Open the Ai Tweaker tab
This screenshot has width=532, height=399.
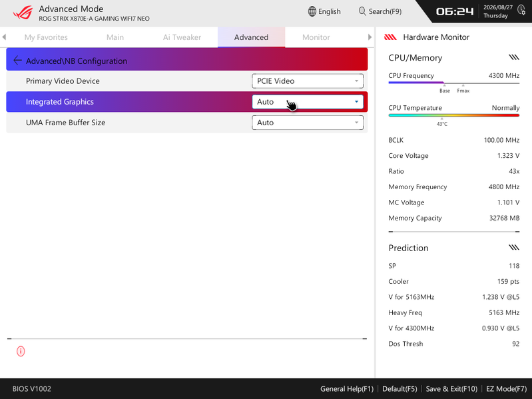182,37
